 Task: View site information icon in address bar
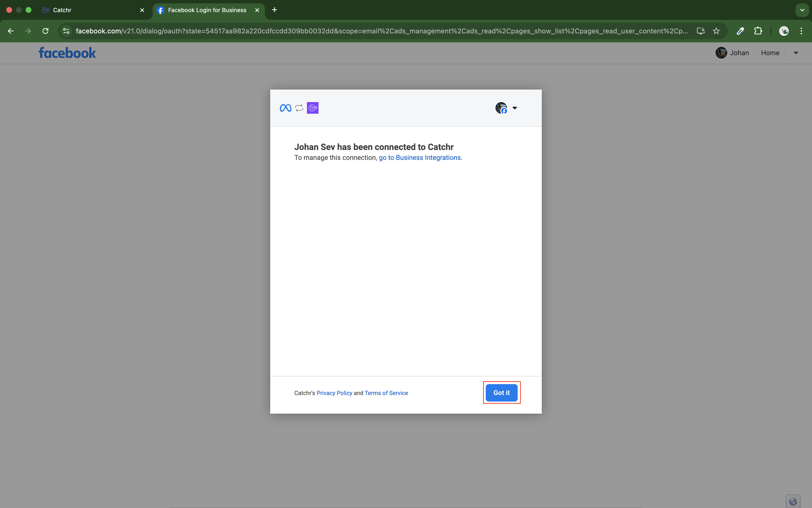click(x=66, y=31)
